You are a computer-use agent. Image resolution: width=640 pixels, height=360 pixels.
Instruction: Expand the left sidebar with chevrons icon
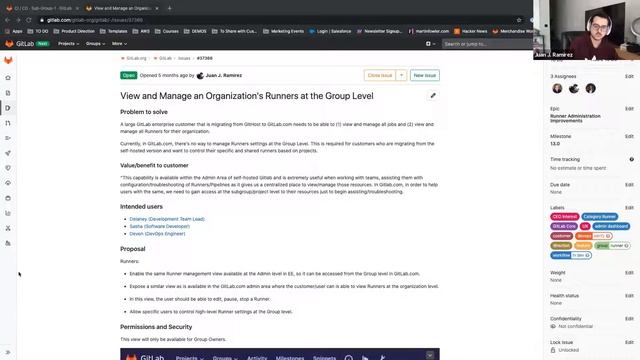click(x=8, y=352)
